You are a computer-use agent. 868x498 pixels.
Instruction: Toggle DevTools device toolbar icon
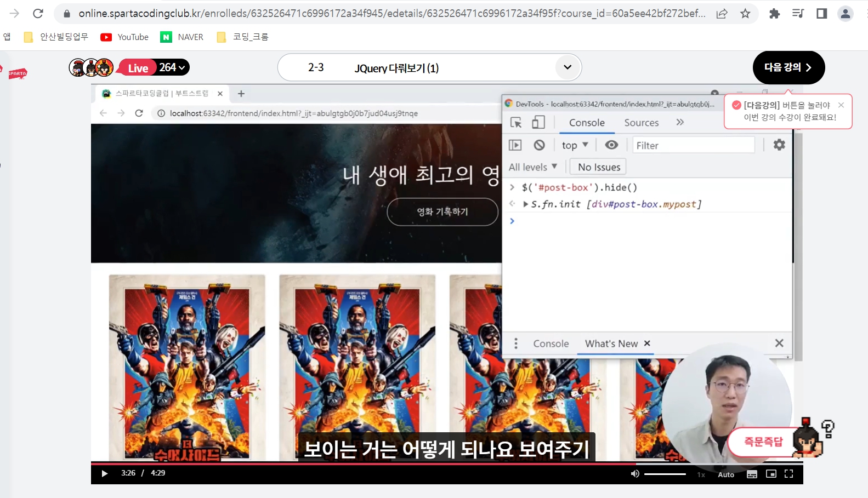538,122
